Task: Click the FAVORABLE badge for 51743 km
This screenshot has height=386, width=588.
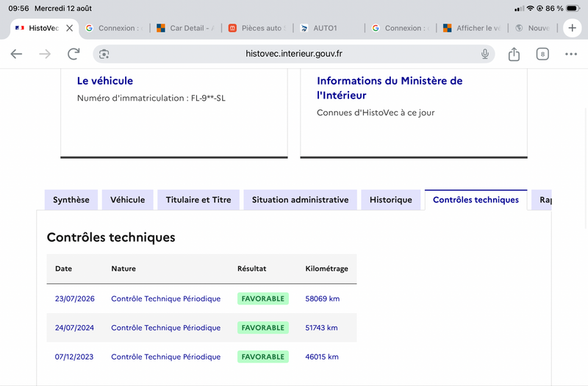Action: click(x=263, y=328)
